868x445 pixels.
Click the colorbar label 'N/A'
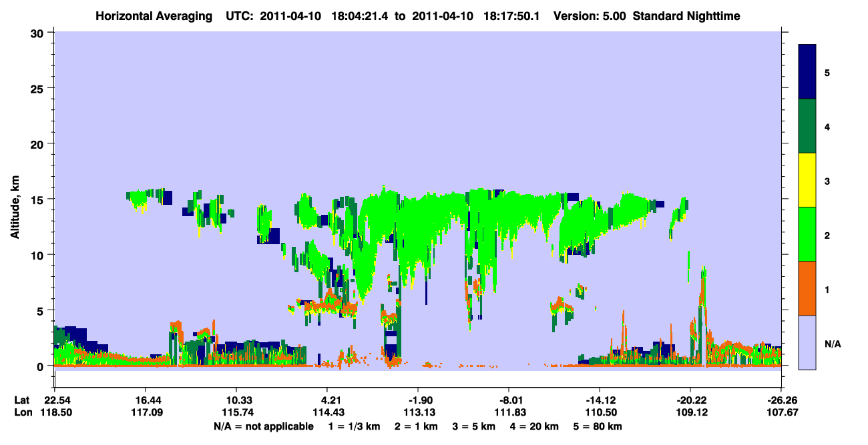[x=833, y=344]
